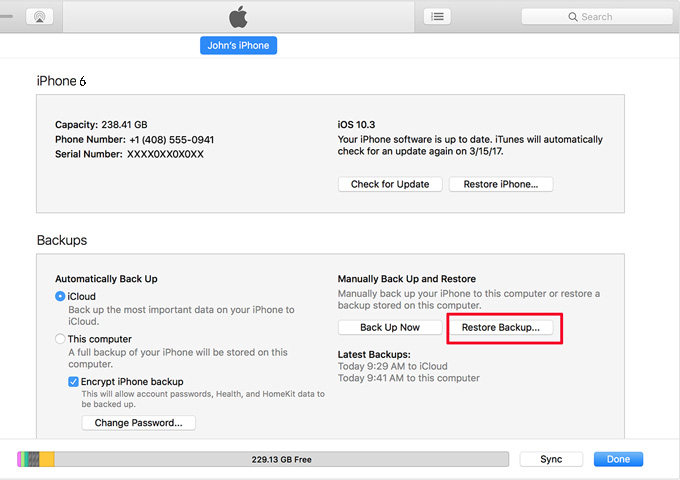Viewport: 680px width, 480px height.
Task: Click into the Search field
Action: (597, 16)
